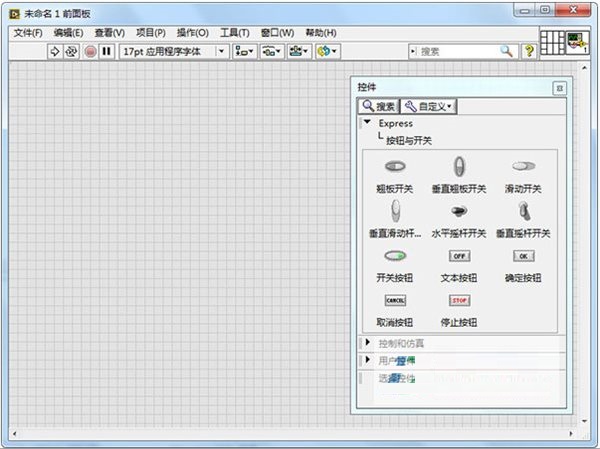The height and width of the screenshot is (449, 600).
Task: Click the red Abort Execution button
Action: pyautogui.click(x=90, y=51)
